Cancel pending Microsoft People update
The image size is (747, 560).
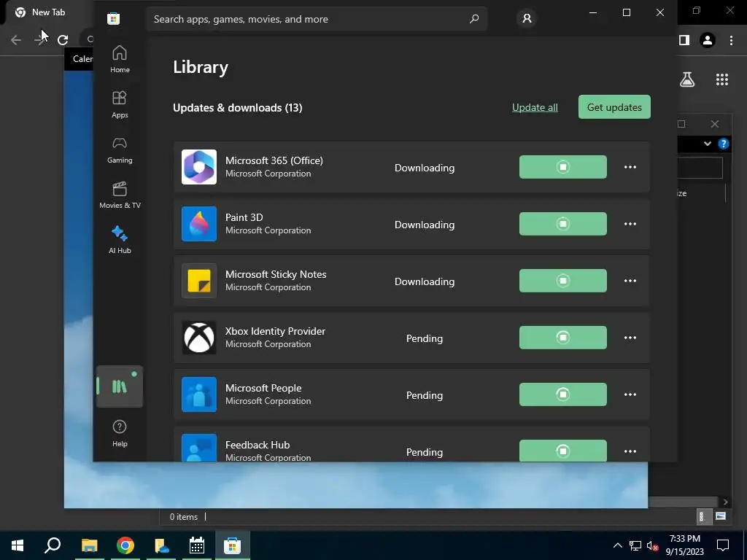point(562,394)
